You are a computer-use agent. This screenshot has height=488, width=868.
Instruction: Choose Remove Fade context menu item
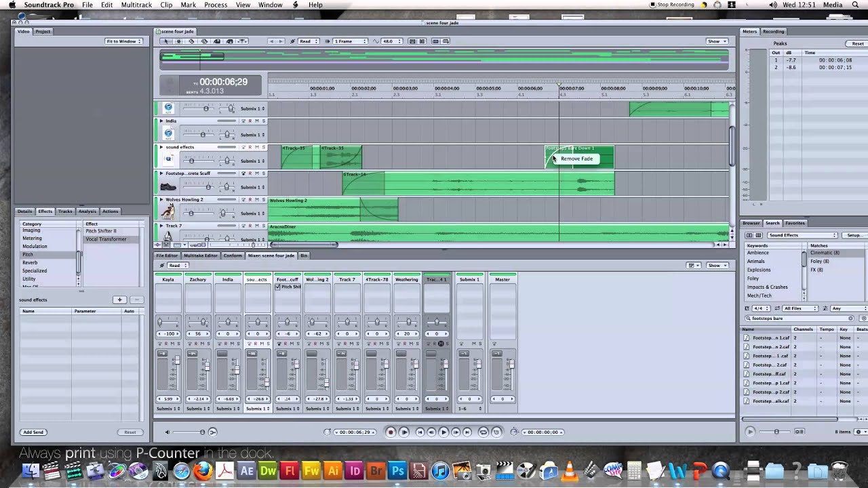click(576, 159)
